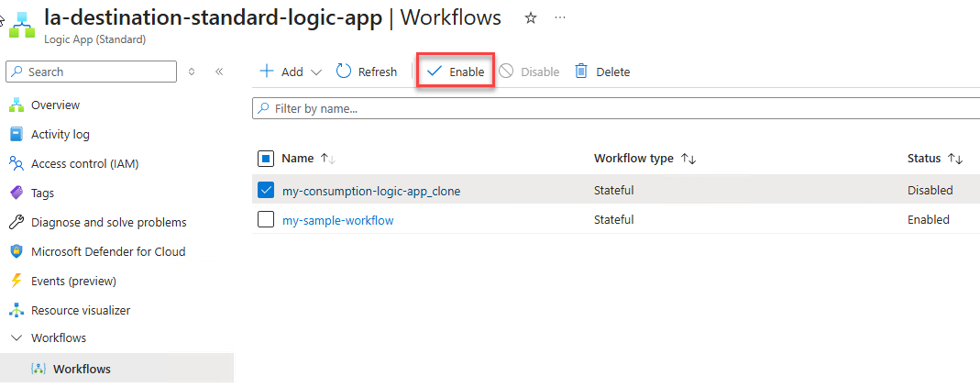Select the Overview menu item
The height and width of the screenshot is (387, 980).
click(x=55, y=105)
